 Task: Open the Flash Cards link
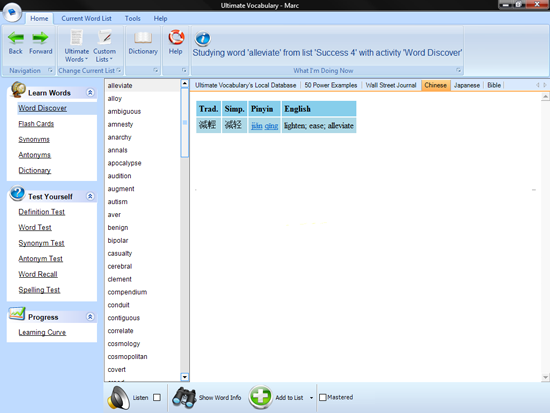click(36, 124)
